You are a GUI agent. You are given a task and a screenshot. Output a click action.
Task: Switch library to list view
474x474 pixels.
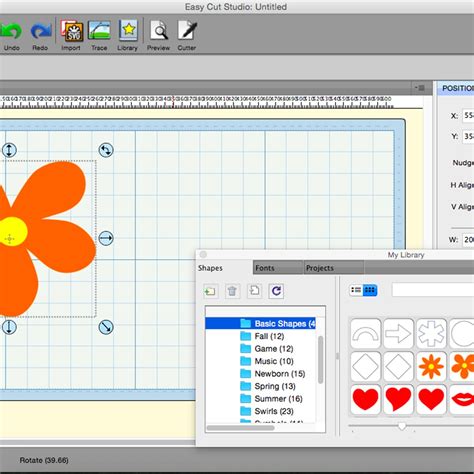click(356, 290)
